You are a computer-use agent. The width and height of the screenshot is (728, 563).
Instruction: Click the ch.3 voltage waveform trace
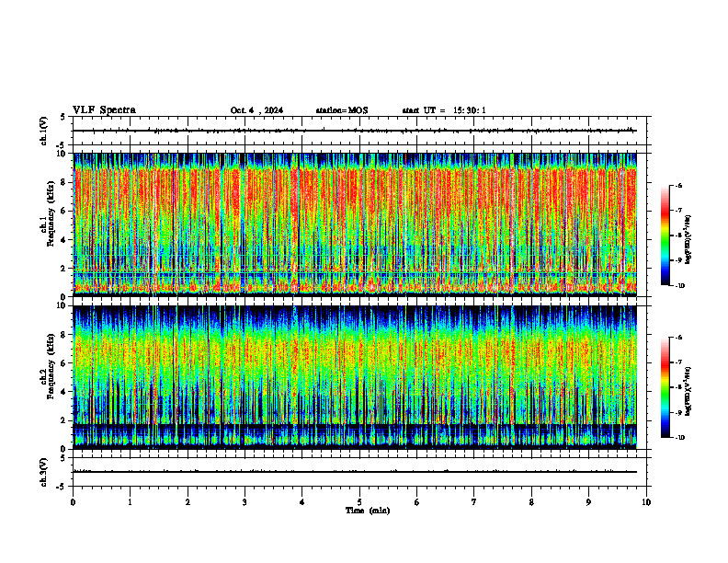tap(355, 472)
